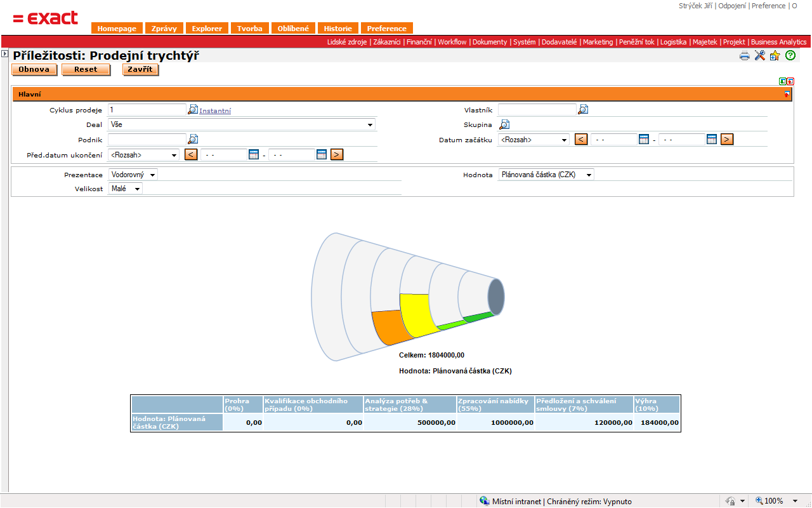Add page to favorites star icon
Viewport: 812px width, 508px height.
click(x=775, y=56)
